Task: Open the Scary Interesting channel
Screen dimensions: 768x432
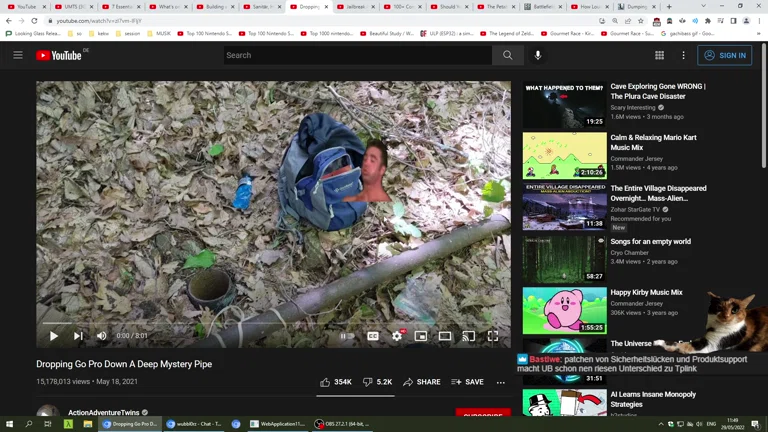Action: (632, 108)
